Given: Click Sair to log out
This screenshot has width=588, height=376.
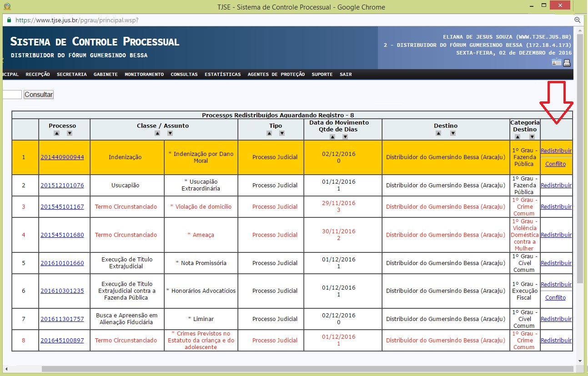Looking at the screenshot, I should (x=346, y=75).
